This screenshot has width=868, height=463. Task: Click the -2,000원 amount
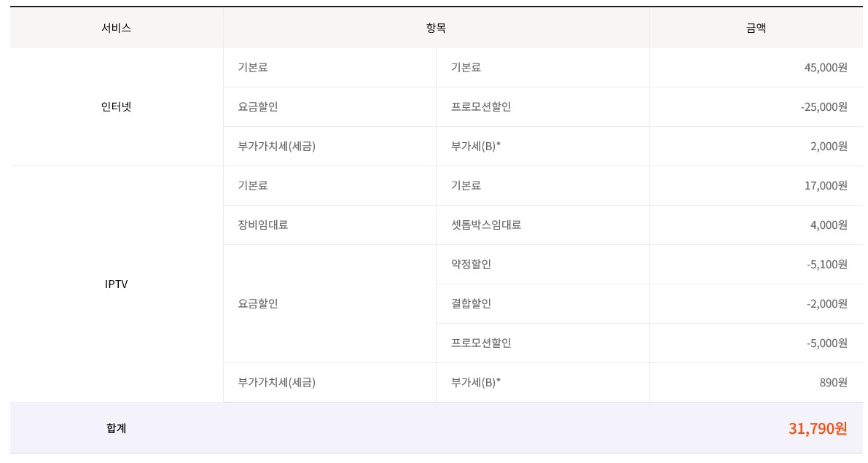click(826, 303)
